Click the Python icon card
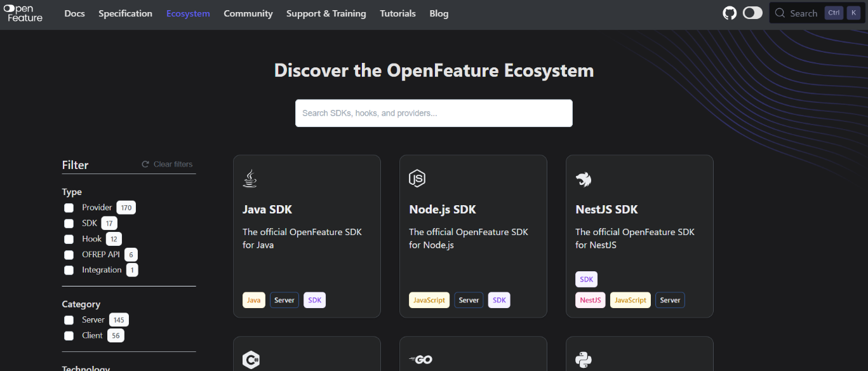Image resolution: width=868 pixels, height=371 pixels. click(x=583, y=359)
